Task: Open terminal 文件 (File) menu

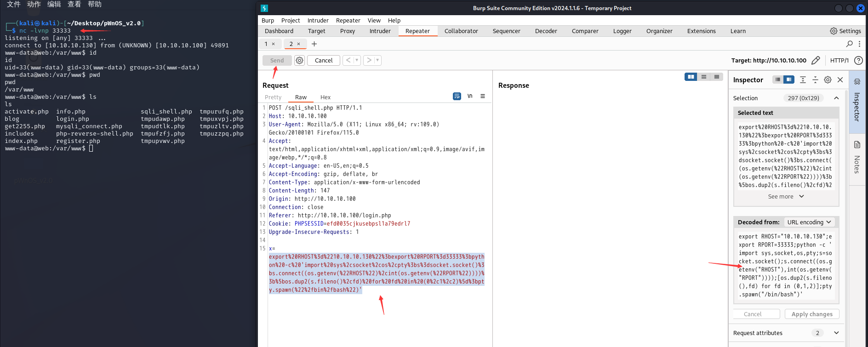Action: pyautogui.click(x=14, y=4)
